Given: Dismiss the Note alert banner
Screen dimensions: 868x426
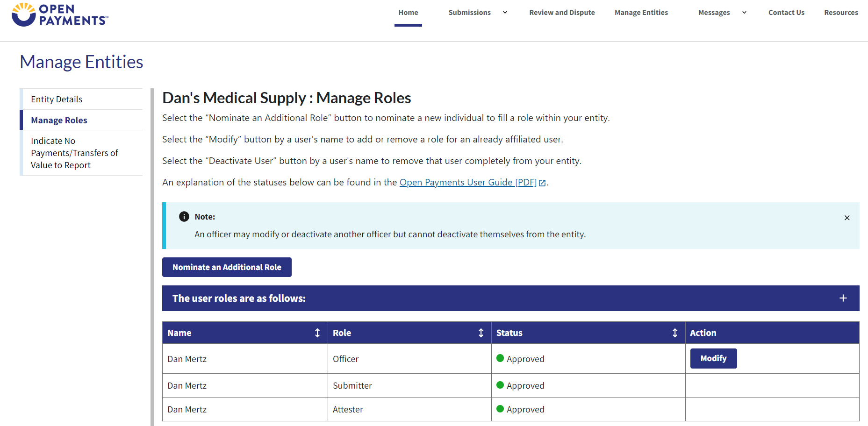Looking at the screenshot, I should pyautogui.click(x=847, y=218).
